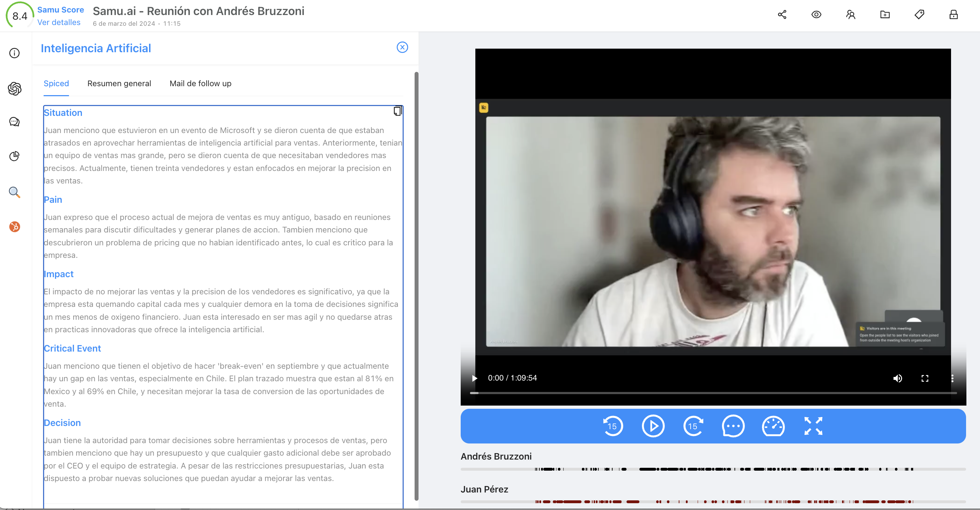This screenshot has height=510, width=980.
Task: Open Samu Score via Ver detalles
Action: (59, 23)
